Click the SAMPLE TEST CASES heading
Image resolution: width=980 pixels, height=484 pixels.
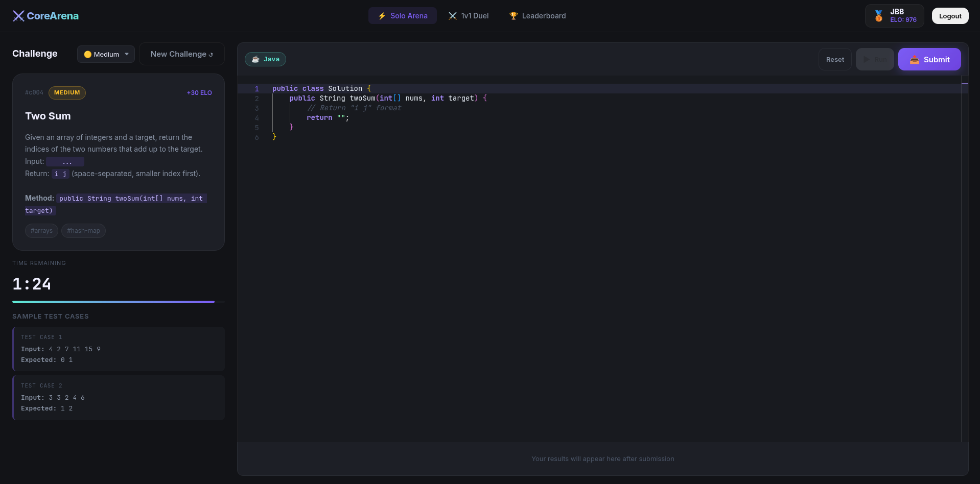tap(51, 317)
